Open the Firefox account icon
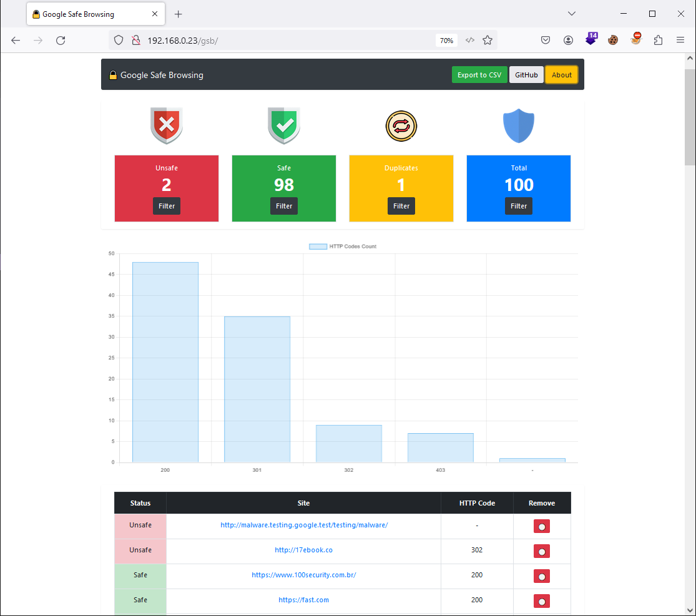Screen dimensions: 696x616 pos(568,41)
